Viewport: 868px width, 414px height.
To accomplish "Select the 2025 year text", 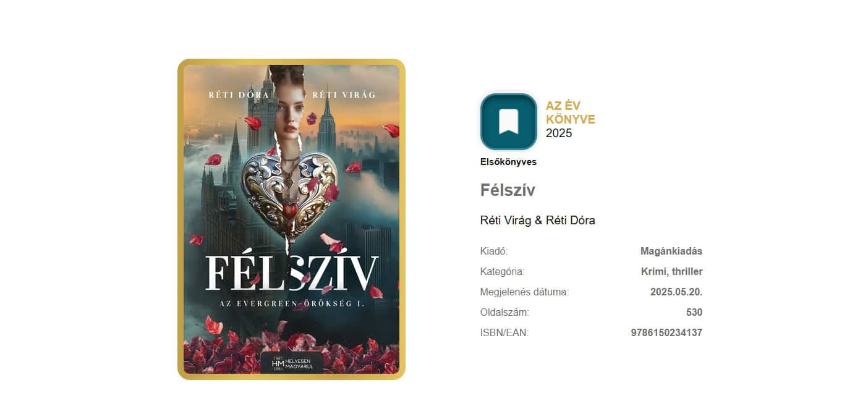I will coord(559,133).
